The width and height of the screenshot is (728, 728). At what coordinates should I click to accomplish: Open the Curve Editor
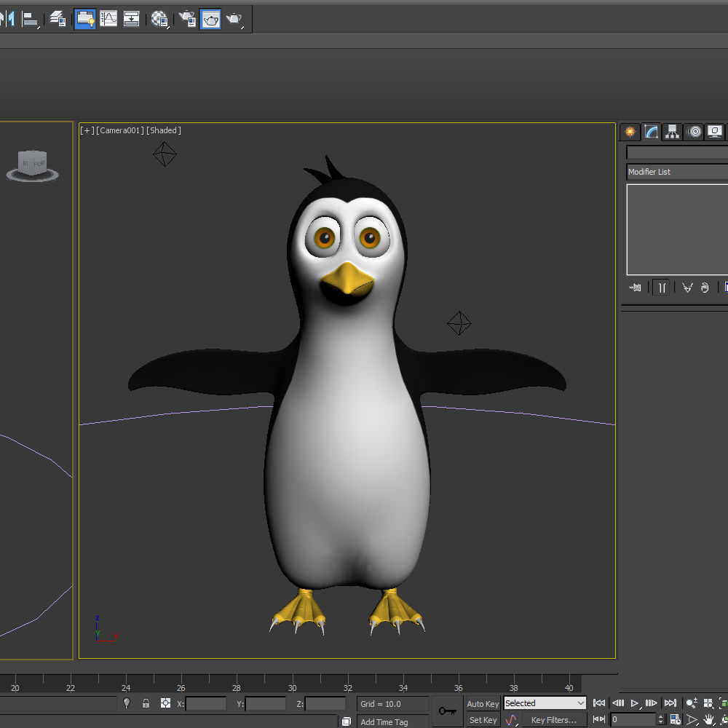click(108, 19)
